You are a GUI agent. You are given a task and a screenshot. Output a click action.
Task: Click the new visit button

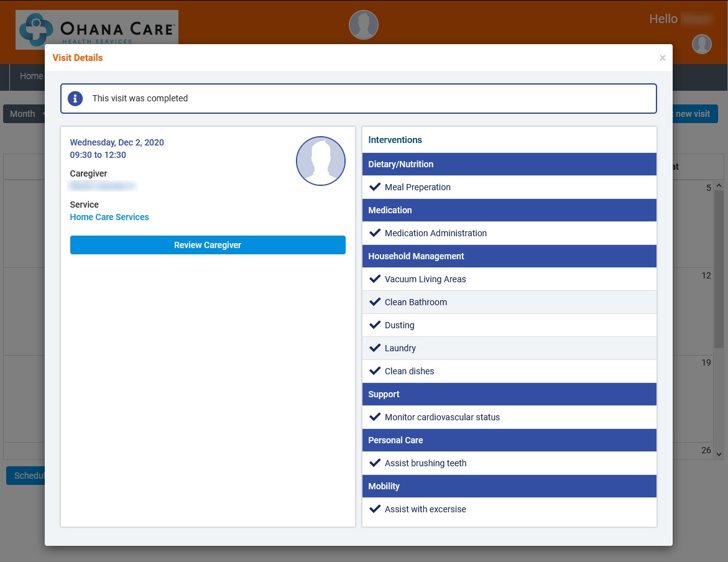pyautogui.click(x=693, y=114)
